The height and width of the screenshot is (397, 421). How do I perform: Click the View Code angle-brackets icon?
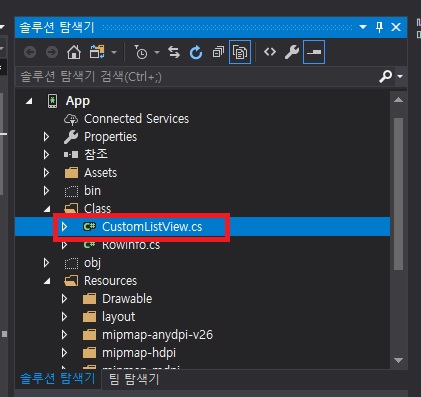click(x=270, y=52)
